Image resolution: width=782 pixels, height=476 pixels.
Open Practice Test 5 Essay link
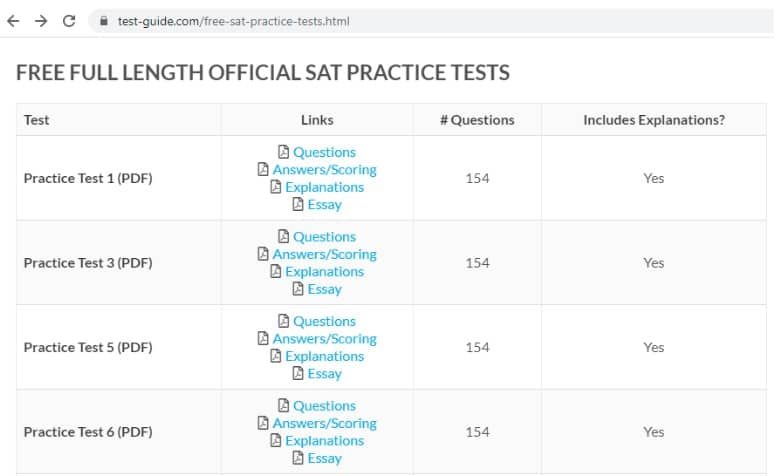pos(324,374)
